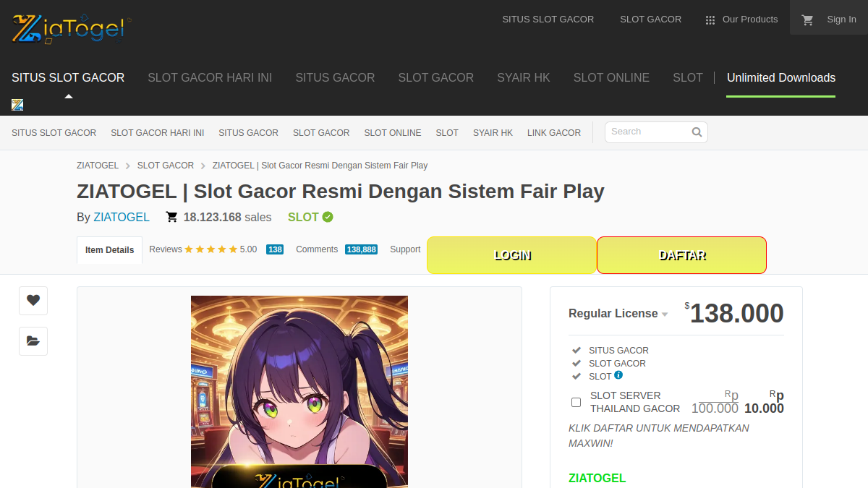Open the ZIATOGEL author link
Image resolution: width=868 pixels, height=488 pixels.
coord(122,217)
